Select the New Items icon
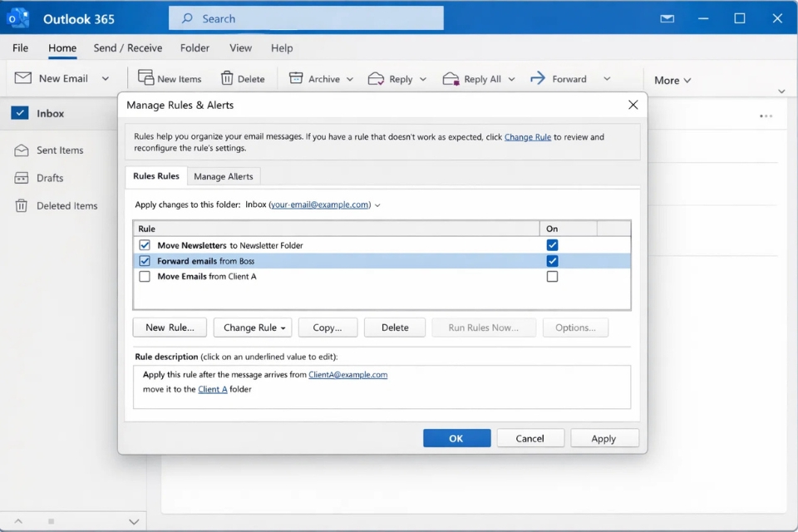The height and width of the screenshot is (532, 798). point(145,77)
